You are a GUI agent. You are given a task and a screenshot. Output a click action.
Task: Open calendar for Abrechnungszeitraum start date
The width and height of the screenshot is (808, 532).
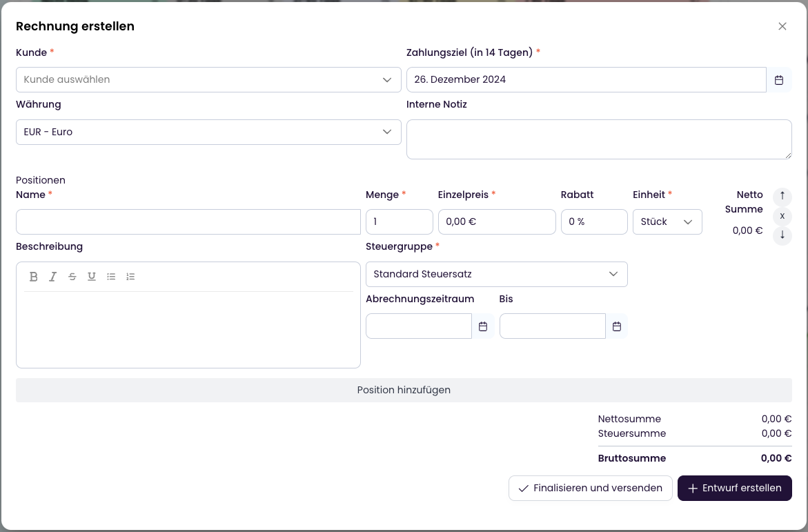[x=483, y=326]
